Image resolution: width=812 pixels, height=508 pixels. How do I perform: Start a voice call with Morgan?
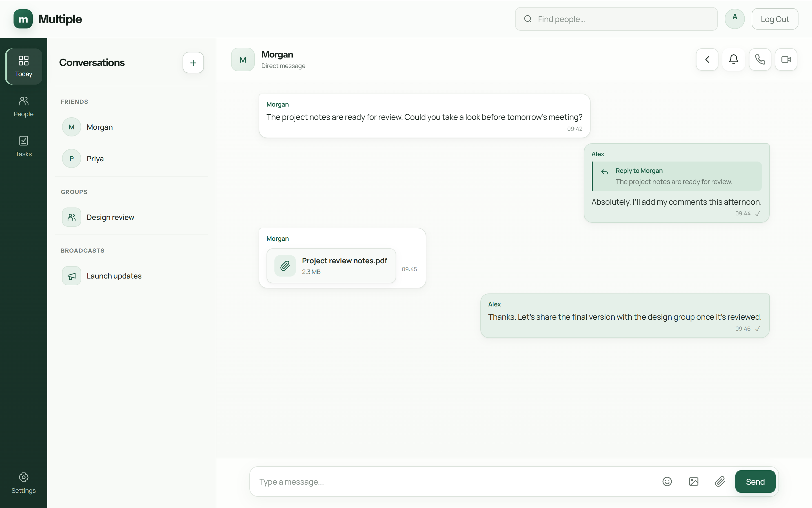tap(760, 59)
